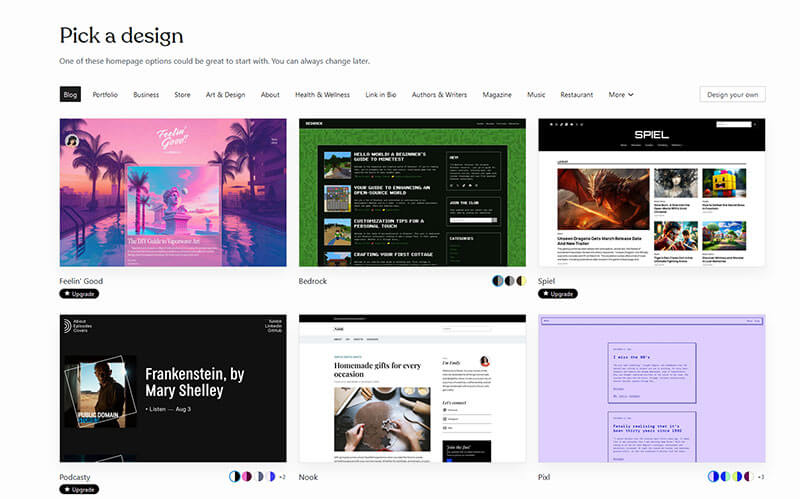Show Pixl's +3 additional color styles
This screenshot has width=800, height=499.
pyautogui.click(x=760, y=477)
